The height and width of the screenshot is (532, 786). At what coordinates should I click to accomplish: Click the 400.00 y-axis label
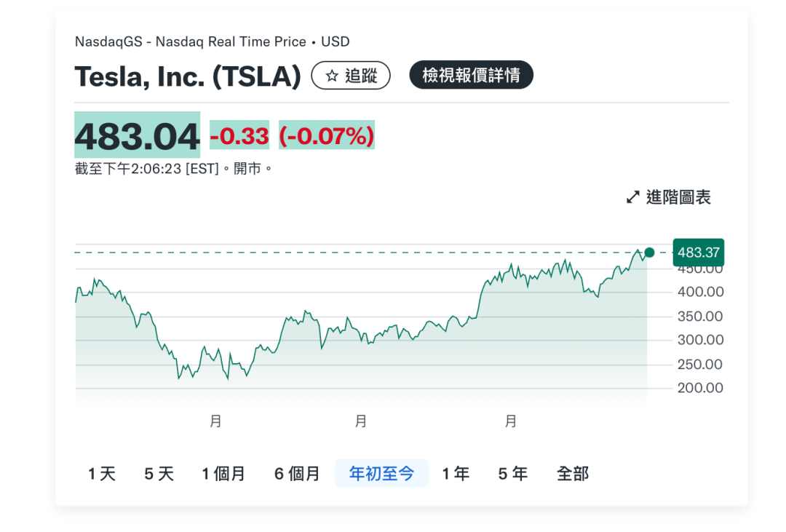pyautogui.click(x=700, y=292)
